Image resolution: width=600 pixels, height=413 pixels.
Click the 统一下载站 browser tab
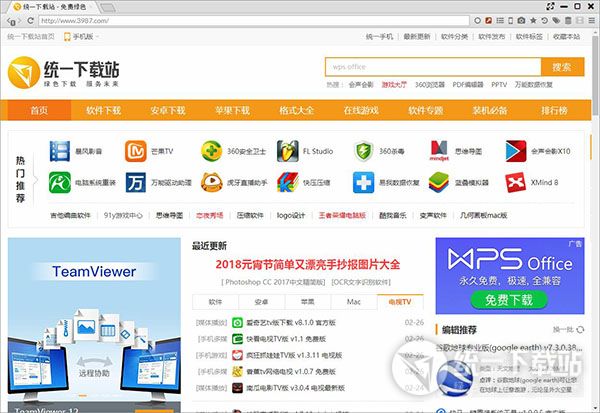tap(54, 7)
